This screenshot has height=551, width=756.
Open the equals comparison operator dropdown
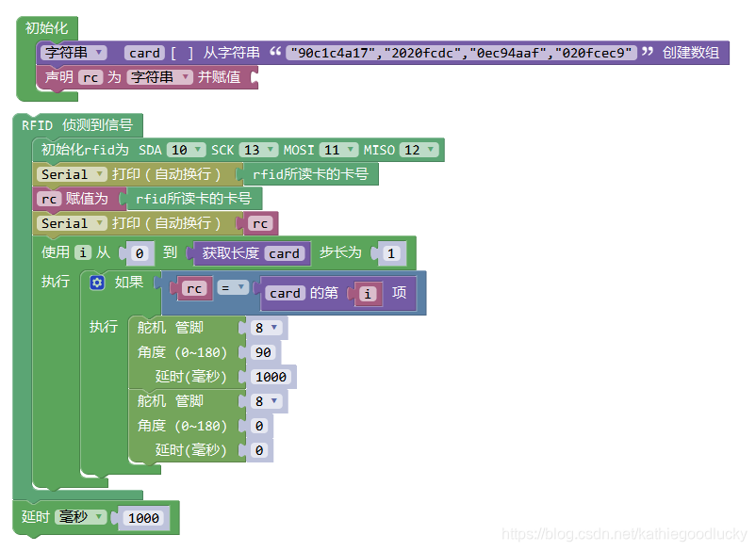(233, 288)
